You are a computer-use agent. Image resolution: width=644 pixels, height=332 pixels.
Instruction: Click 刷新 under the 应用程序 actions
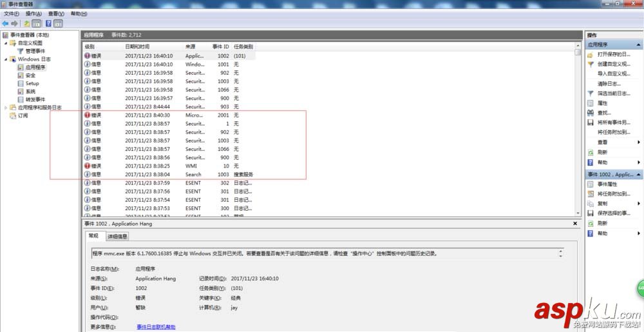[602, 152]
